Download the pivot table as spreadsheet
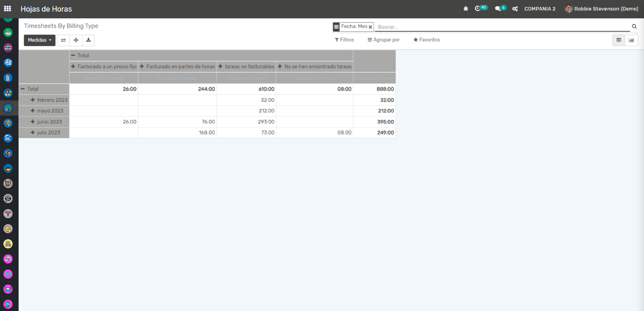The image size is (644, 311). click(88, 40)
